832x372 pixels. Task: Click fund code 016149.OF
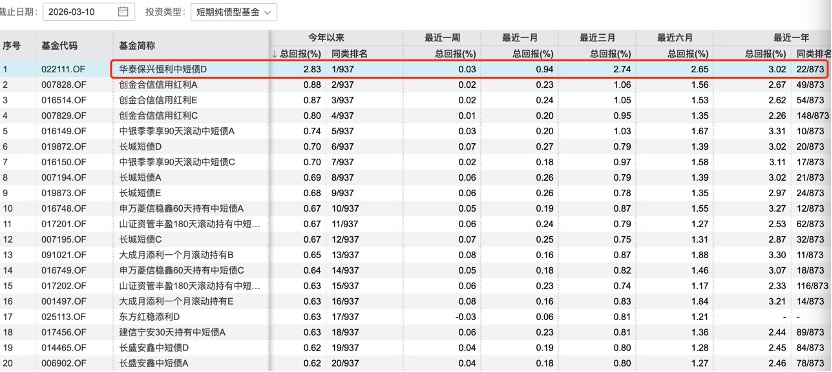(63, 131)
